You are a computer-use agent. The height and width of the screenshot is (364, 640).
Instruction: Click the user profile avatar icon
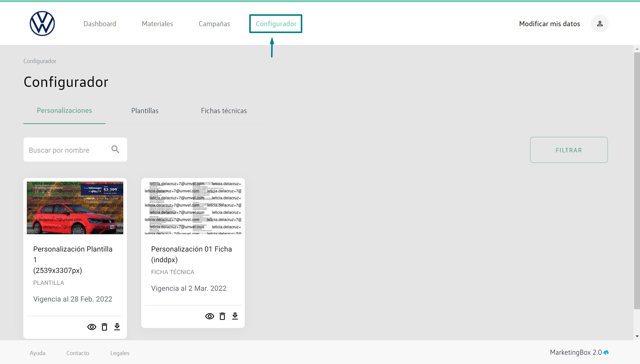point(599,24)
